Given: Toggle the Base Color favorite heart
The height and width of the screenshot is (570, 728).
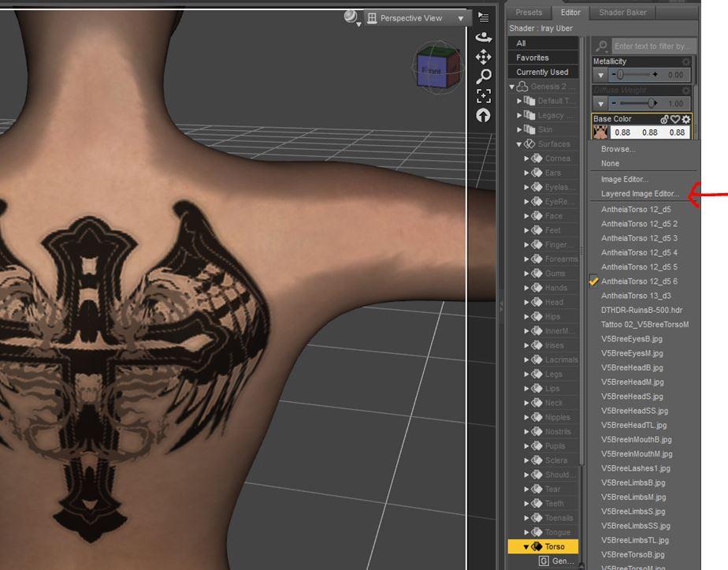Looking at the screenshot, I should click(675, 119).
